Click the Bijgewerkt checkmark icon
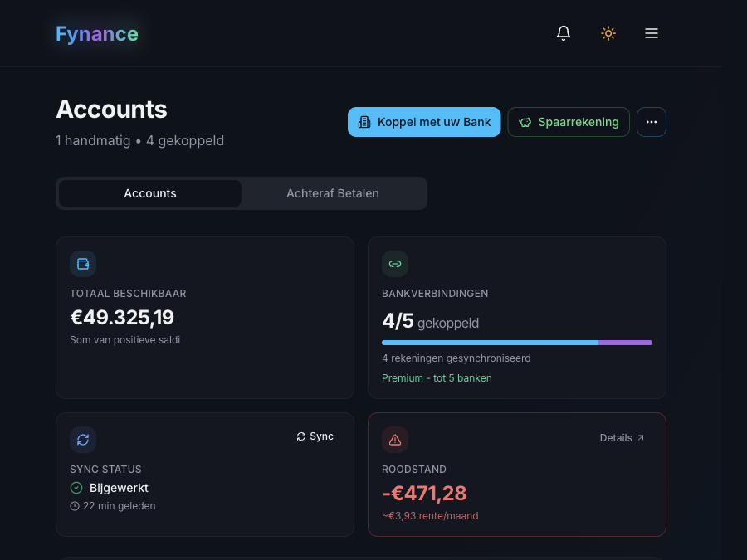Screen dimensions: 747x560 click(76, 488)
